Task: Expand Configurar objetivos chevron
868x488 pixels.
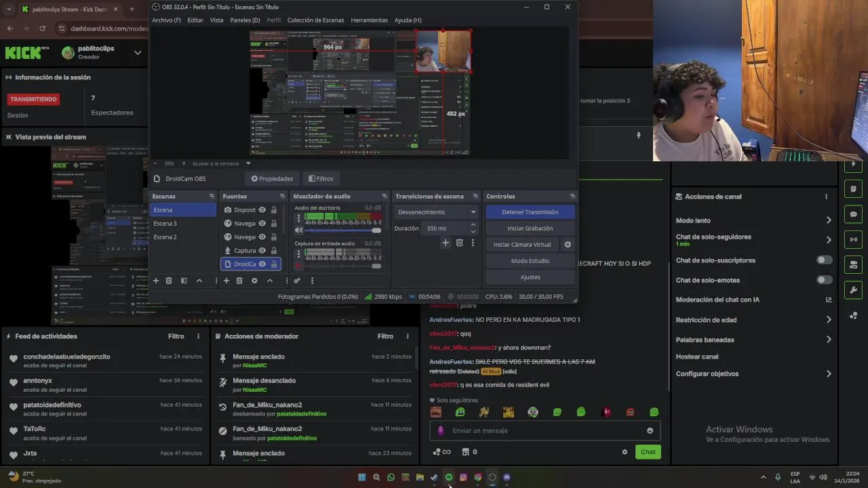Action: [x=828, y=373]
